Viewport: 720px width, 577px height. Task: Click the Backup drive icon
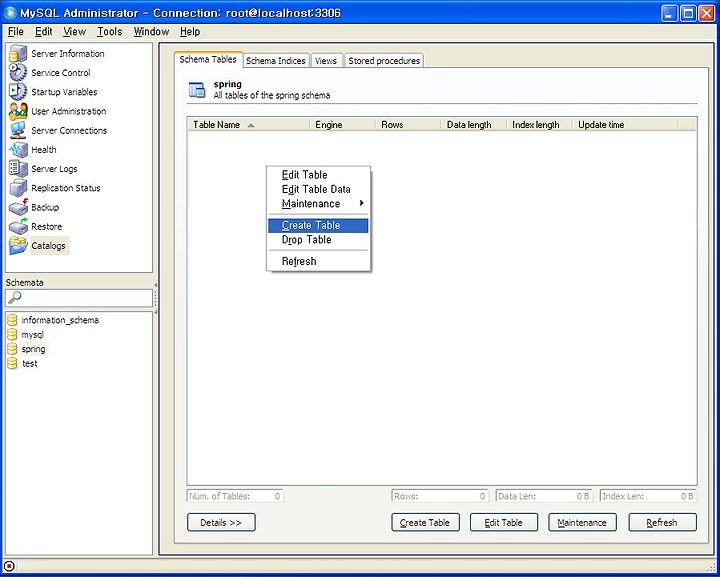tap(18, 207)
